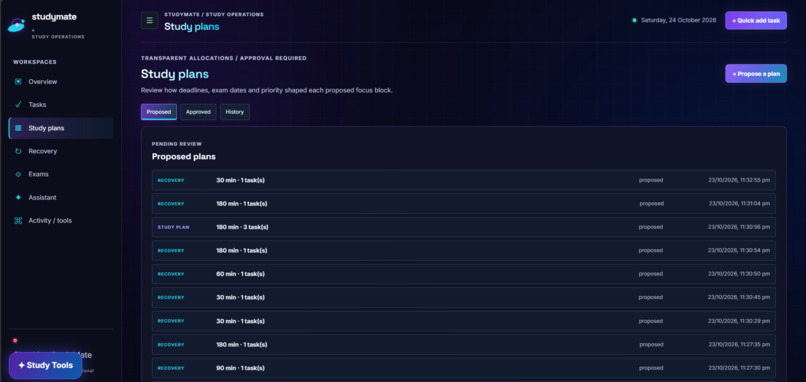Open recovery plan proposed at 11:31:04 pm
806x382 pixels.
coord(464,204)
